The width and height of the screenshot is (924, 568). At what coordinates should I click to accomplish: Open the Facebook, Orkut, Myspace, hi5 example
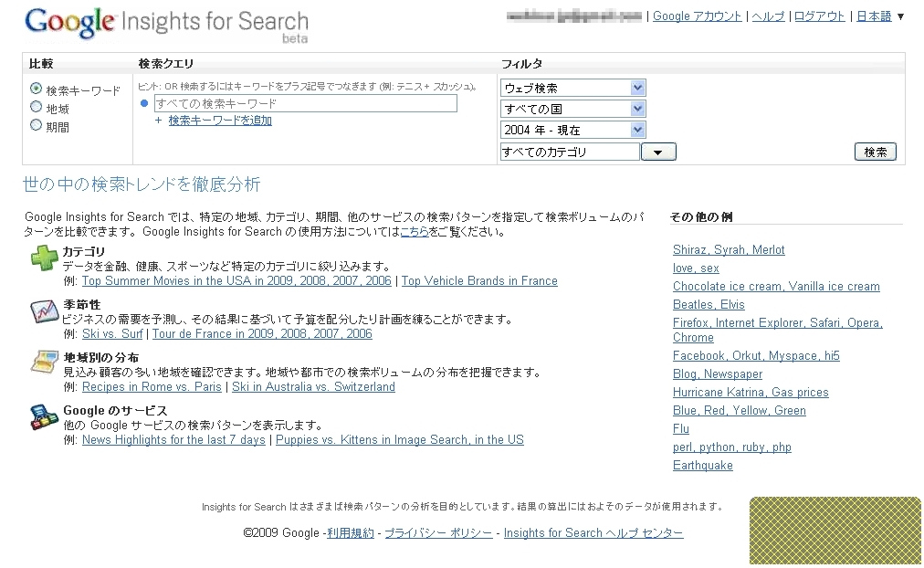[x=756, y=356]
